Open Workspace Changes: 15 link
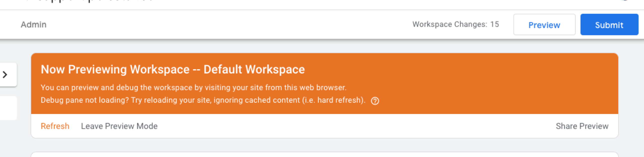 click(x=456, y=24)
